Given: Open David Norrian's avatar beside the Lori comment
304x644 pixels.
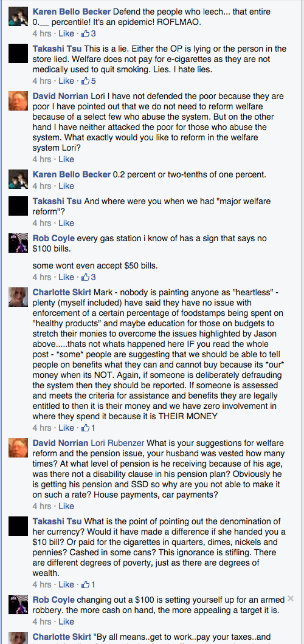Looking at the screenshot, I should tap(18, 101).
